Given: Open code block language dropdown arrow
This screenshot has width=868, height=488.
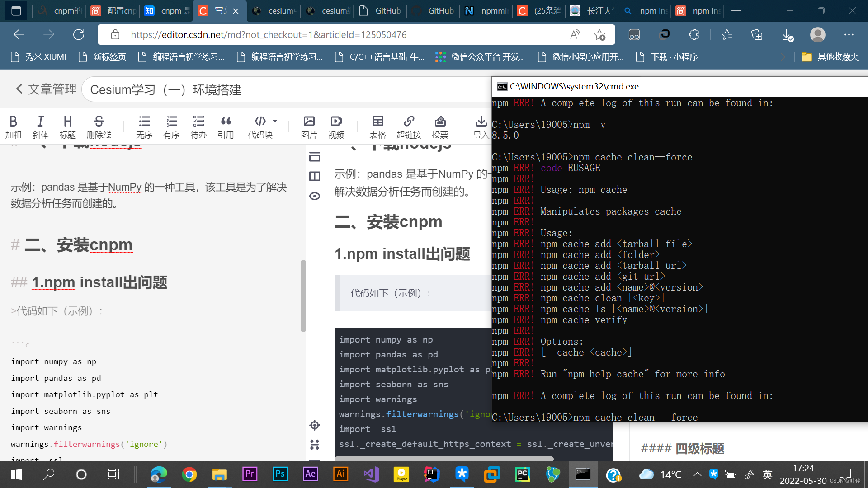Looking at the screenshot, I should [x=275, y=121].
